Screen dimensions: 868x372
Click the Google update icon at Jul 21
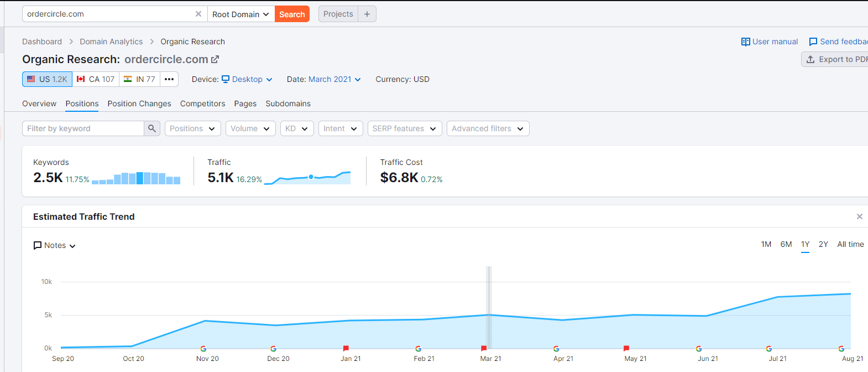click(769, 349)
